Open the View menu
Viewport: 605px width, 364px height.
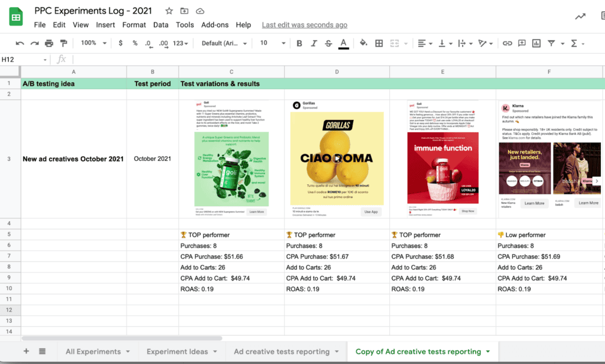click(80, 25)
